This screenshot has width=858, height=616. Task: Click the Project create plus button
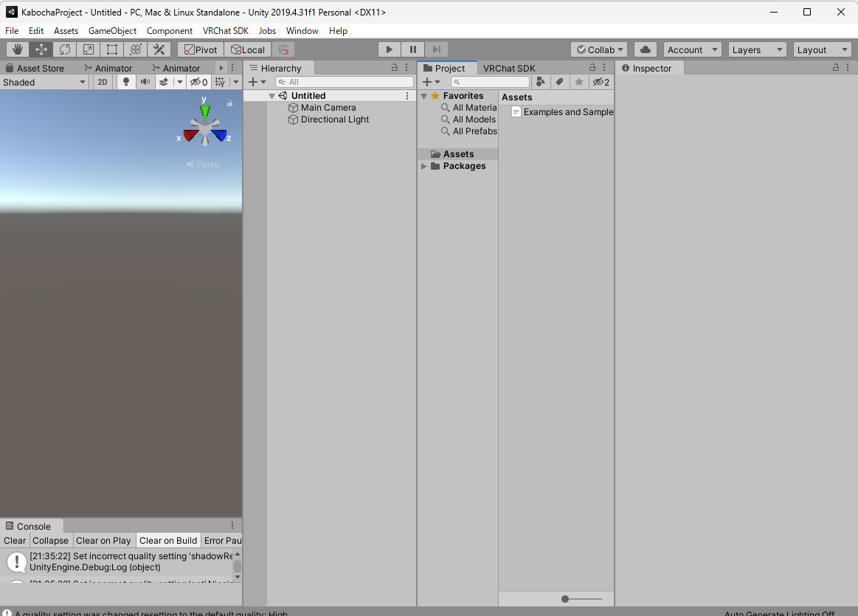(x=431, y=82)
